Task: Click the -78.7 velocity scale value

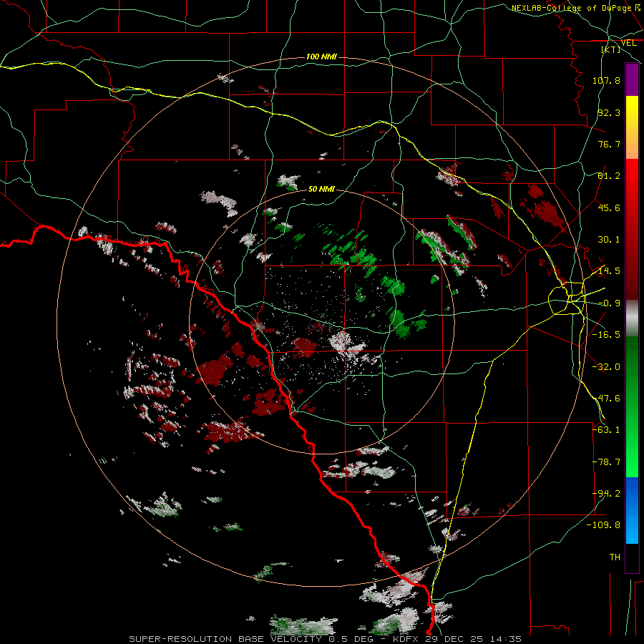Action: click(x=606, y=462)
